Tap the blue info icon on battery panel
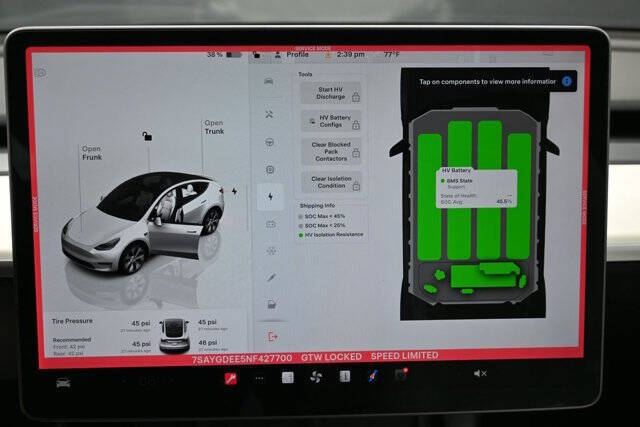 click(567, 81)
